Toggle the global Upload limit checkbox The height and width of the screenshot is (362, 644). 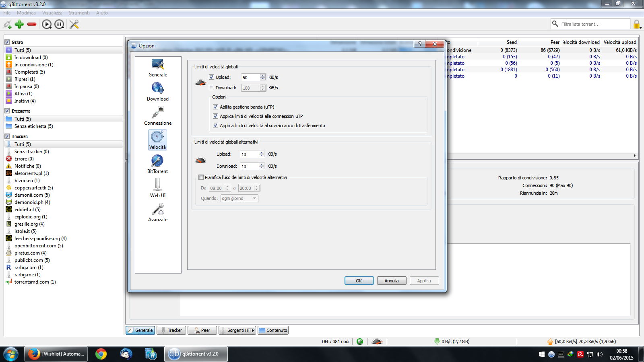212,77
